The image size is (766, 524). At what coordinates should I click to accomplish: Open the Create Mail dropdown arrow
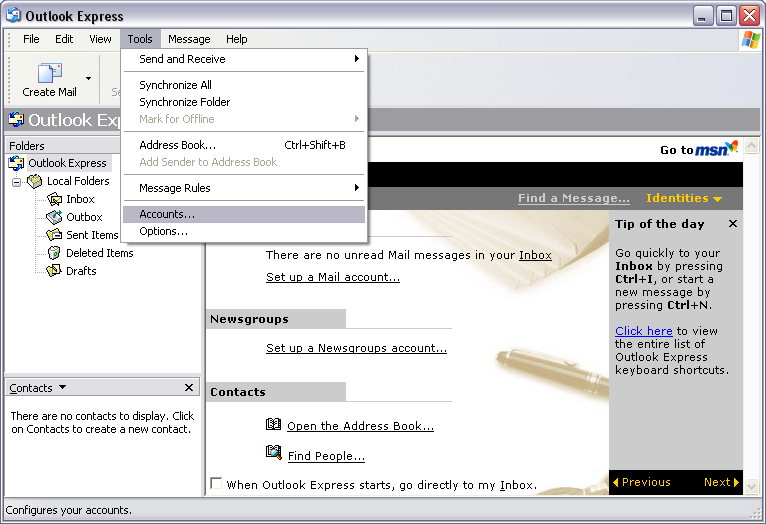[88, 78]
